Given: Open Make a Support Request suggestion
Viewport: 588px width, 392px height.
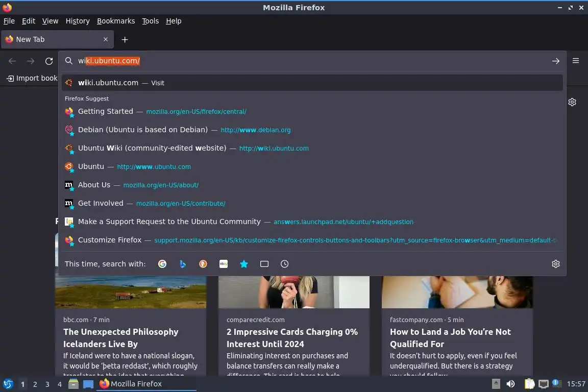Looking at the screenshot, I should [312, 222].
